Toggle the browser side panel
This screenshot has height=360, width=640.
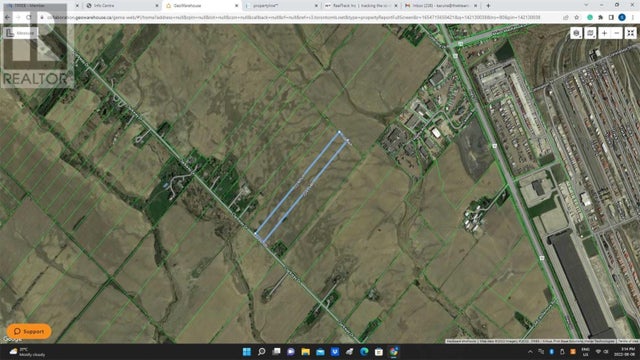(x=611, y=18)
